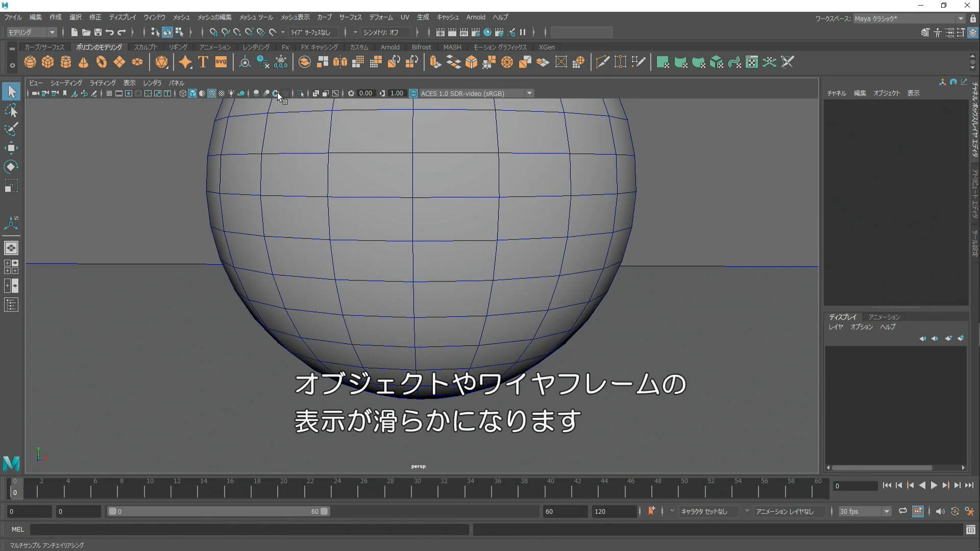Viewport: 980px width, 551px height.
Task: Activate the Move tool in toolbox
Action: pyautogui.click(x=11, y=148)
